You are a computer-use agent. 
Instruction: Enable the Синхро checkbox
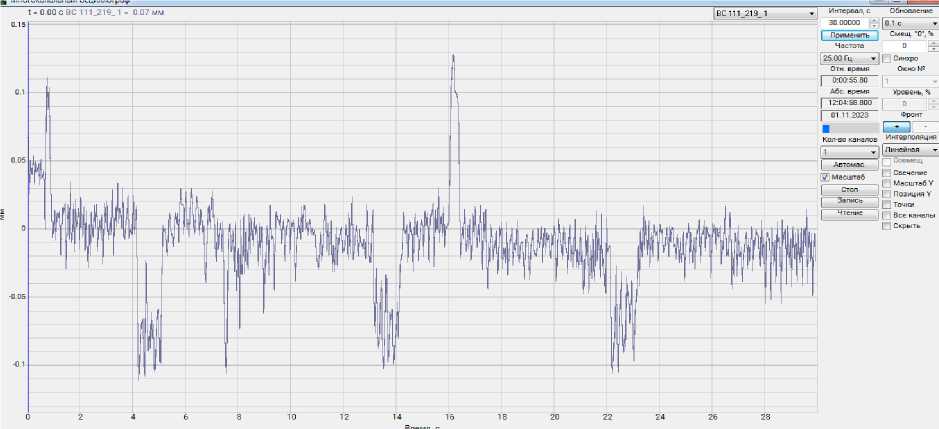click(x=888, y=59)
